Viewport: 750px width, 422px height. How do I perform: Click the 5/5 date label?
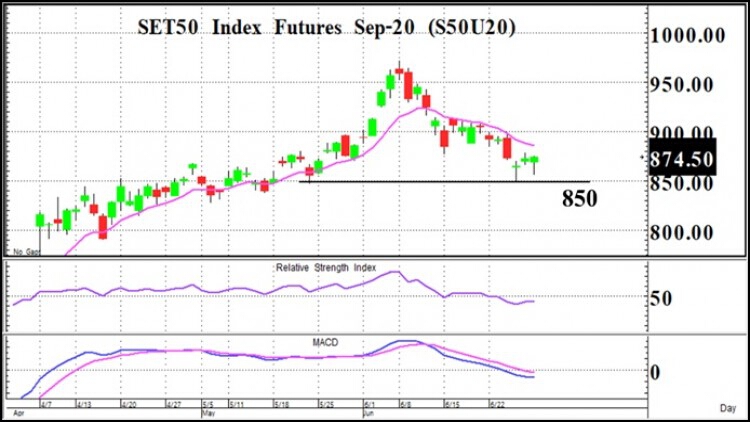[208, 405]
